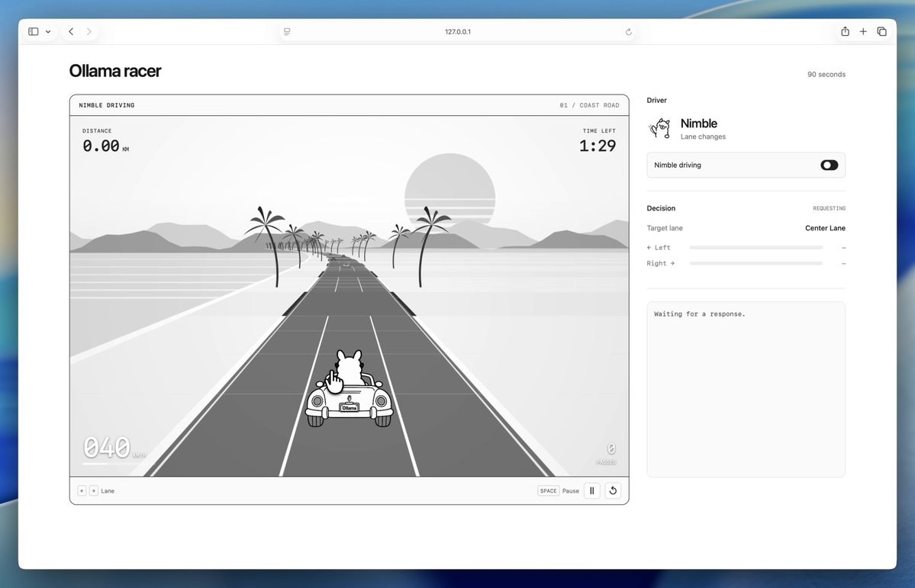Viewport: 915px width, 588px height.
Task: Click the time left value '1:29'
Action: [x=598, y=146]
